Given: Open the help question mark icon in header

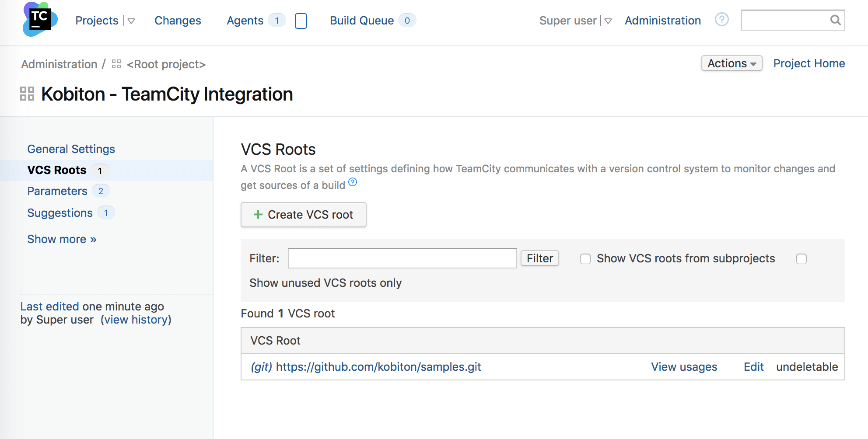Looking at the screenshot, I should point(721,20).
